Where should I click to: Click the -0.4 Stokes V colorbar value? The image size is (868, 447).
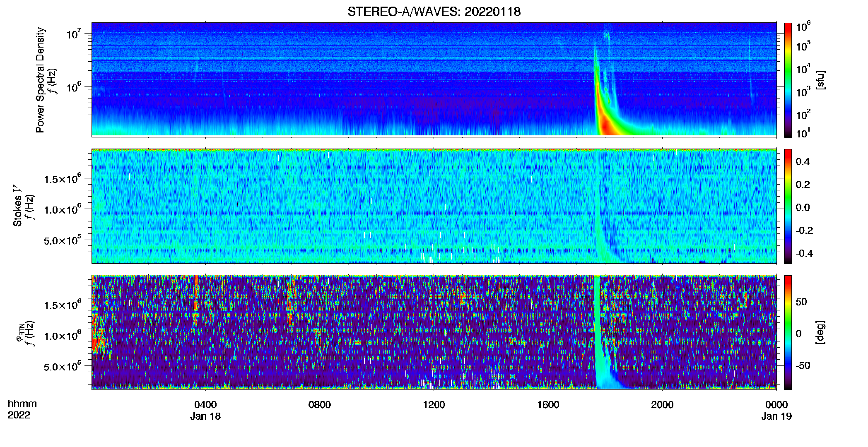pos(804,253)
